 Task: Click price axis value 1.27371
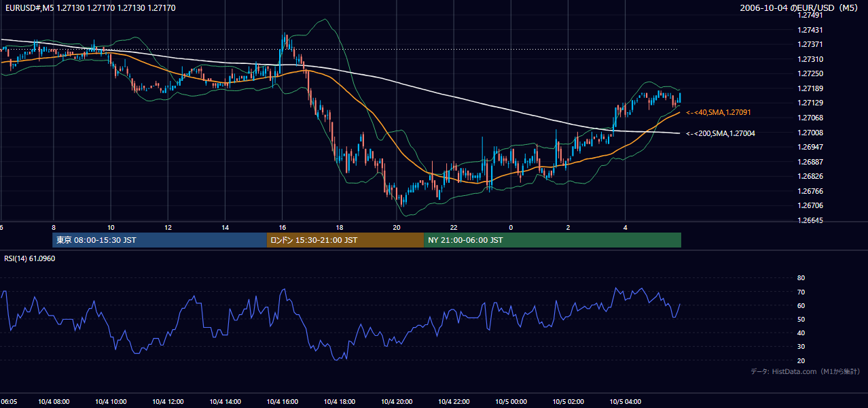[810, 44]
